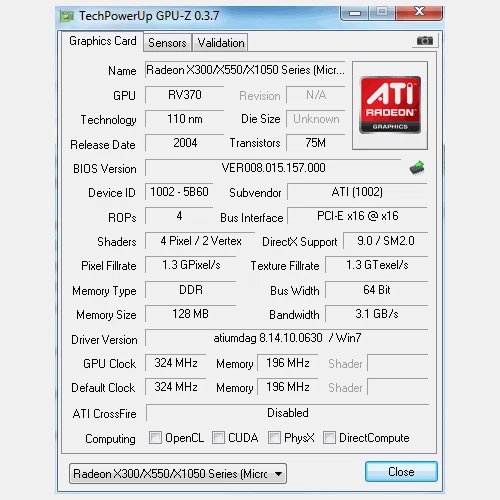Click the camera screenshot icon
This screenshot has height=500, width=500.
[425, 41]
